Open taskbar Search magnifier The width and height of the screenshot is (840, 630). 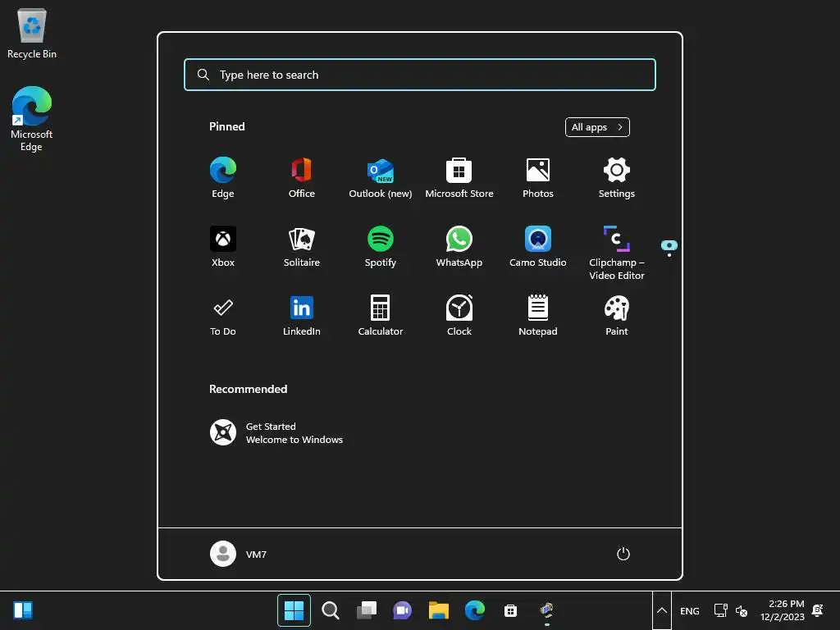pos(330,610)
